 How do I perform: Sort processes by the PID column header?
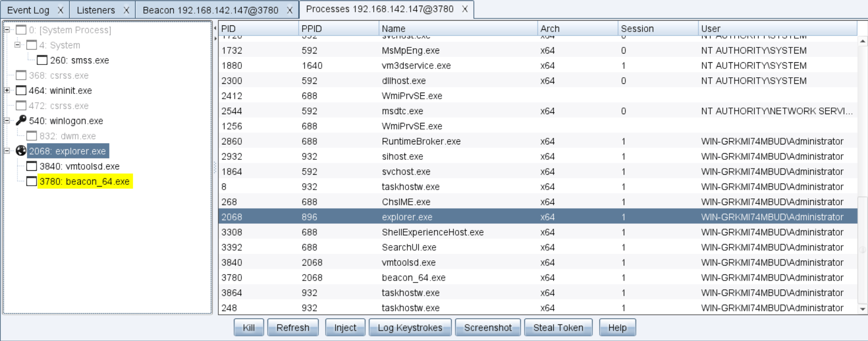pyautogui.click(x=258, y=29)
